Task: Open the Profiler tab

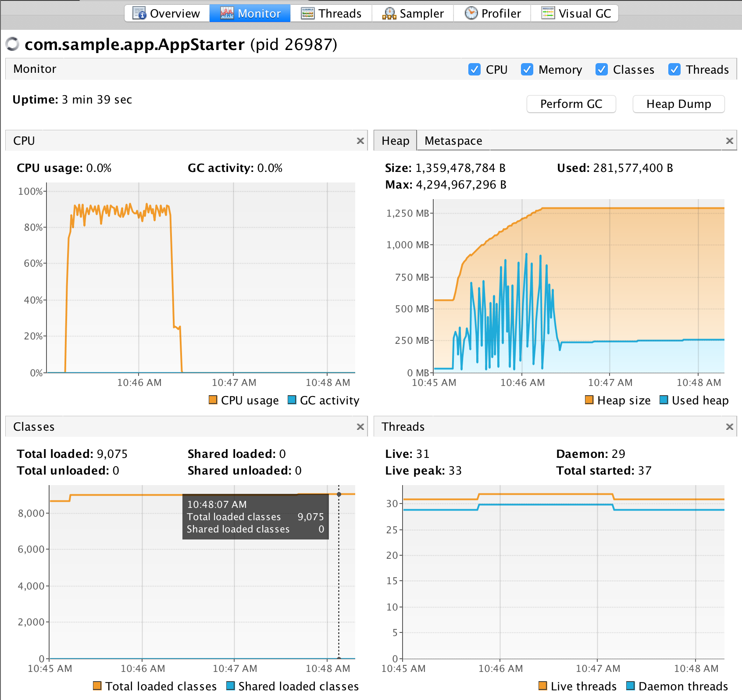Action: (x=492, y=13)
